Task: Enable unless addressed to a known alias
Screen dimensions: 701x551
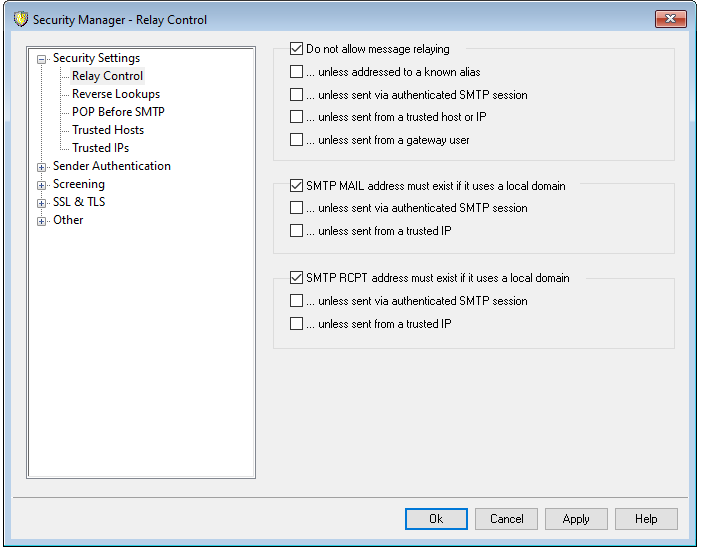Action: pos(296,72)
